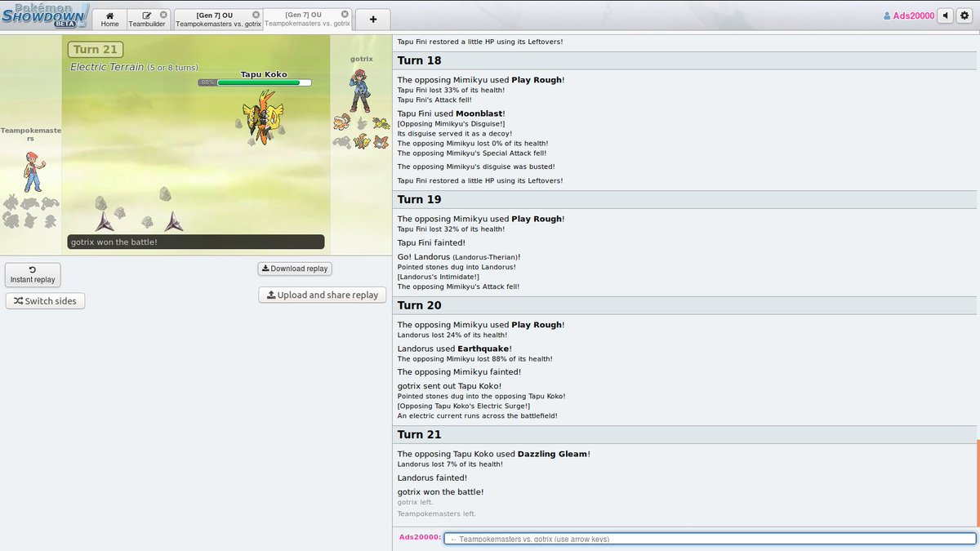The width and height of the screenshot is (980, 551).
Task: Click the Dazzling Gleam log line in Turn 21
Action: (x=494, y=454)
